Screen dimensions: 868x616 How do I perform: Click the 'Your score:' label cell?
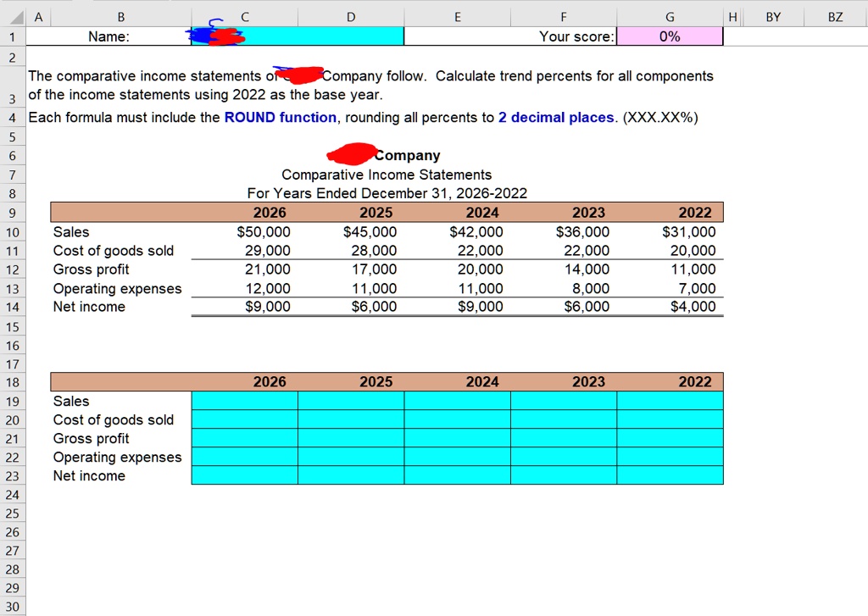576,36
